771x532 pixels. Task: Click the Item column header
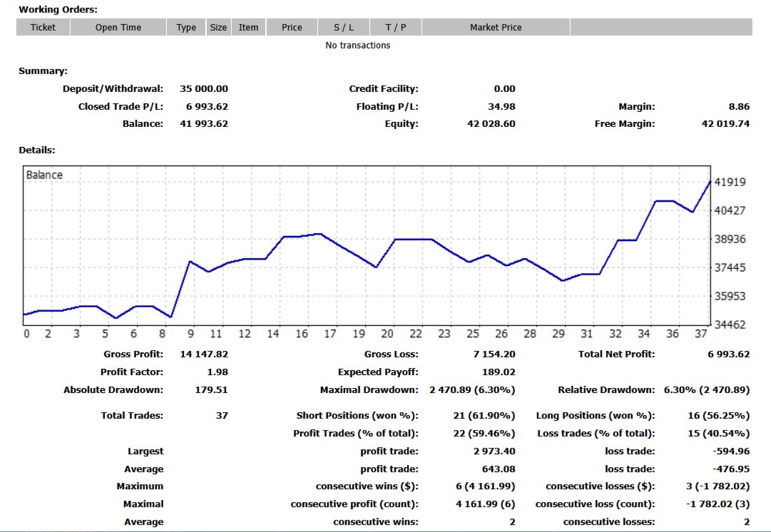tap(248, 27)
